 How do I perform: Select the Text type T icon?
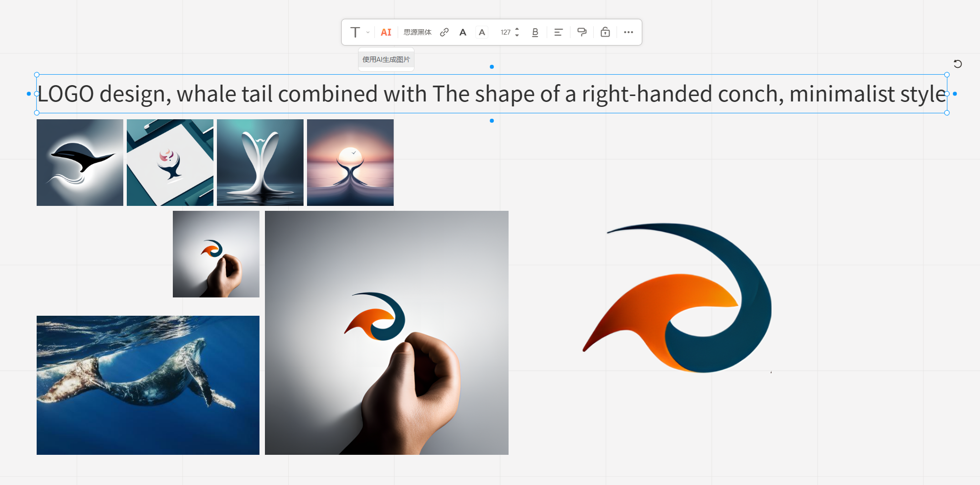(x=355, y=32)
